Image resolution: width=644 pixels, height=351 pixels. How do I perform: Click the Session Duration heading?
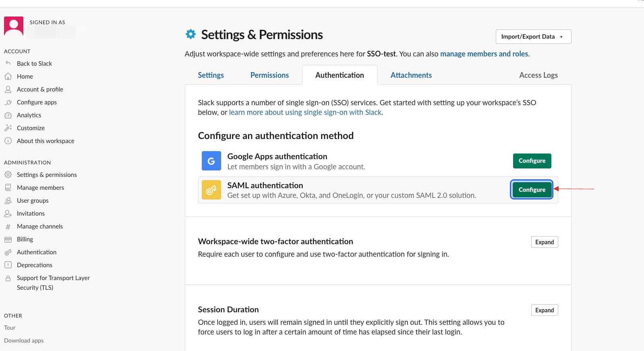click(x=228, y=309)
